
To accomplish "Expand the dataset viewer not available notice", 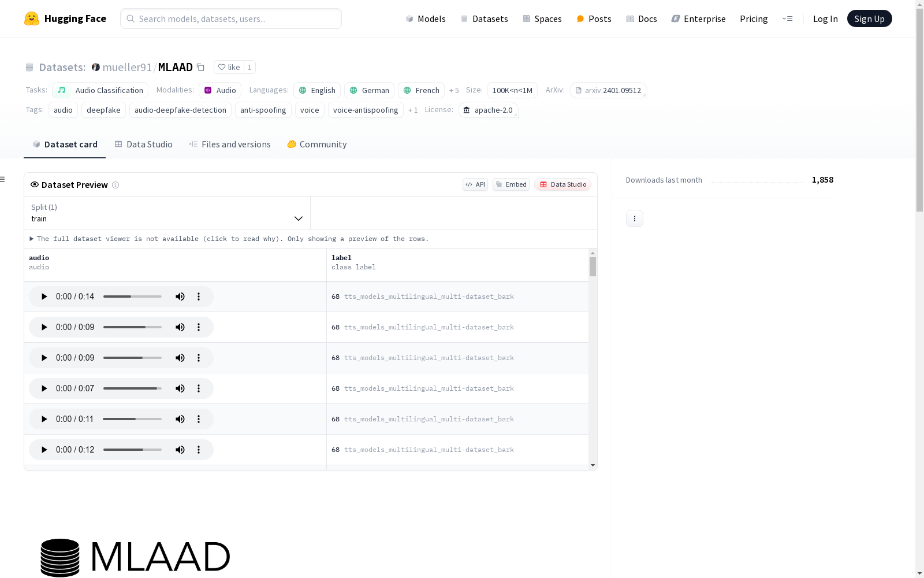I will (x=229, y=239).
